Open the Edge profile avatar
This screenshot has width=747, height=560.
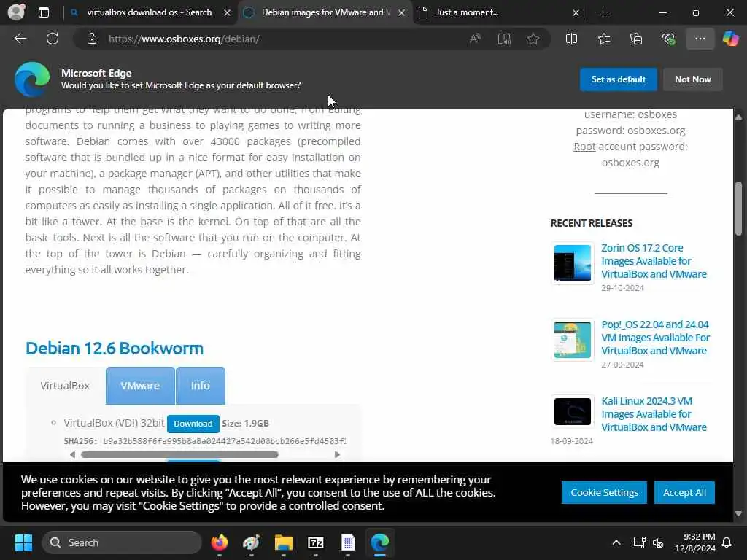point(16,12)
